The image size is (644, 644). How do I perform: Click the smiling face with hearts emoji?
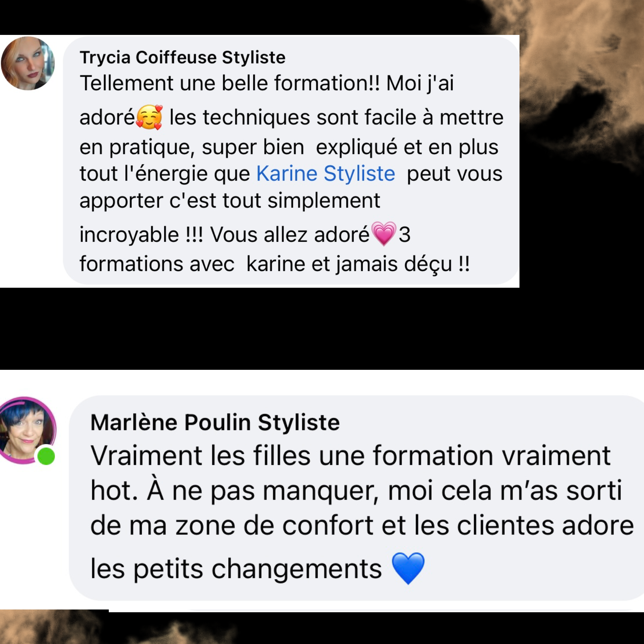click(x=149, y=117)
